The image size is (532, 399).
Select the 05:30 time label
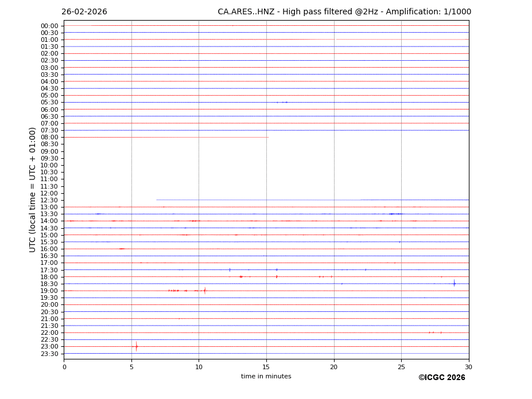(49, 103)
